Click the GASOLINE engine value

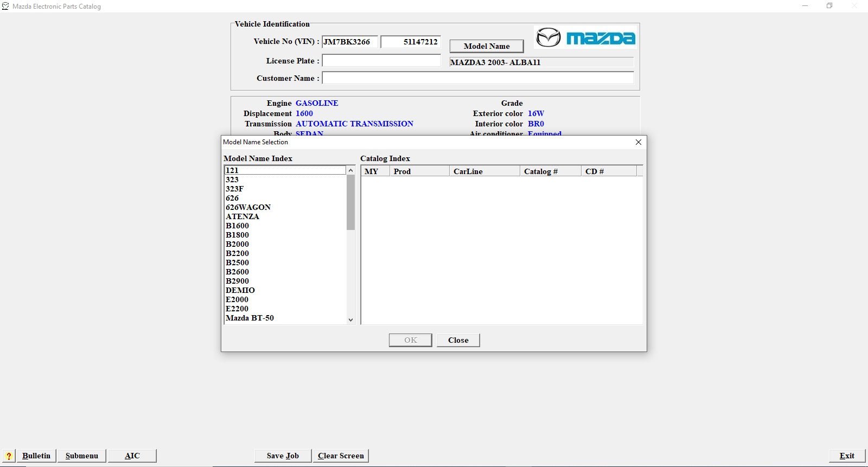(317, 103)
